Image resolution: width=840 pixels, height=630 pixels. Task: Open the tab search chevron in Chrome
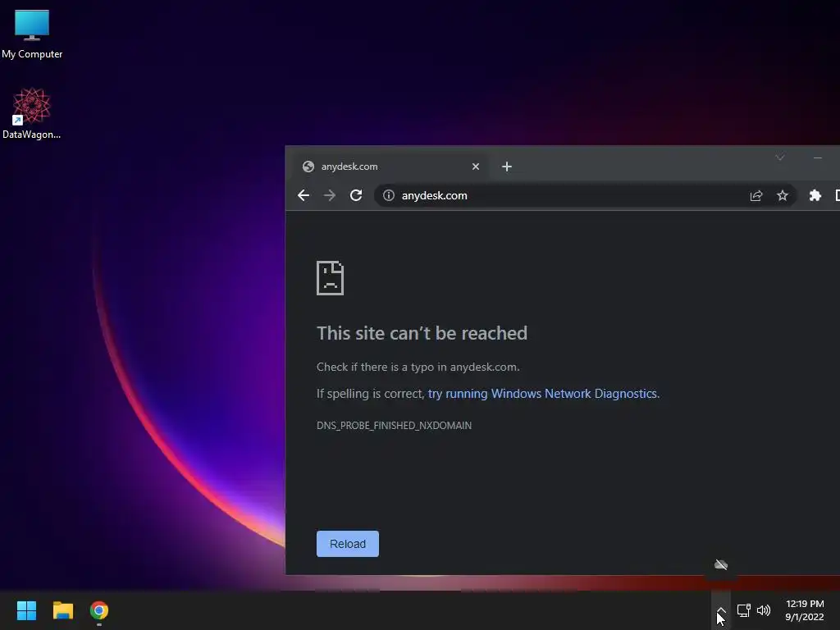[780, 157]
